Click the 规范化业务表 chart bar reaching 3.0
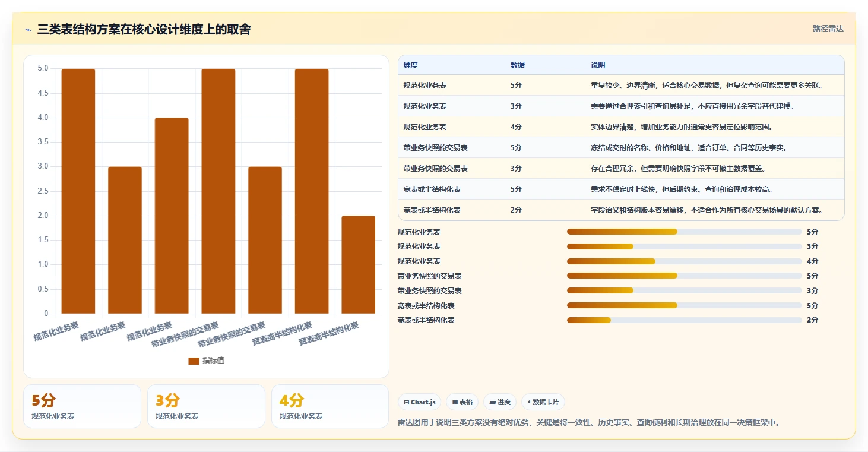Screen dimensions: 868x452 pos(125,240)
